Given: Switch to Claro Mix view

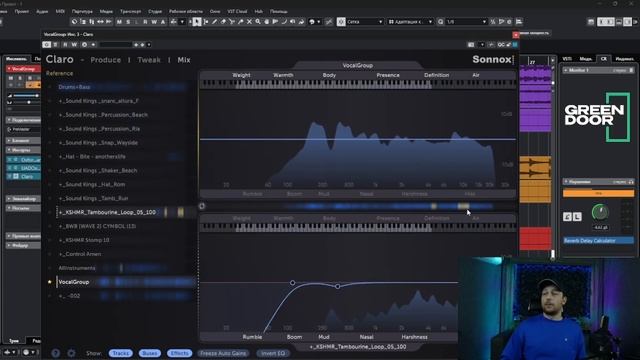Looking at the screenshot, I should pyautogui.click(x=184, y=60).
